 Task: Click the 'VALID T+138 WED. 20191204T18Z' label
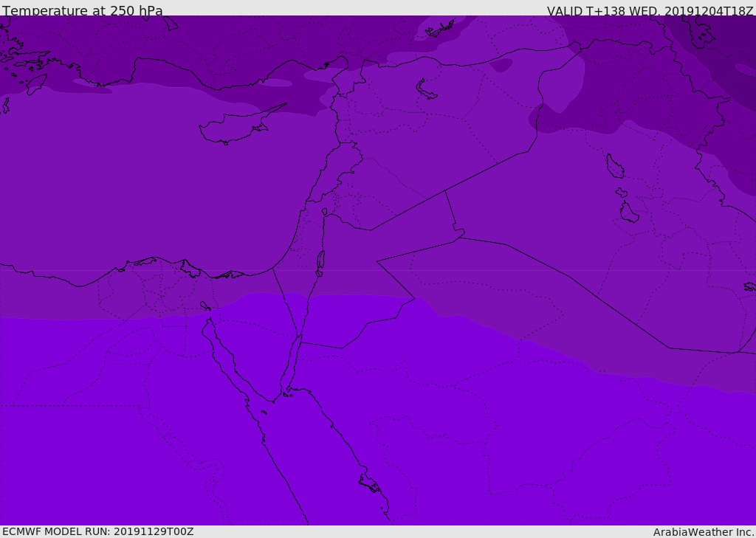click(650, 10)
